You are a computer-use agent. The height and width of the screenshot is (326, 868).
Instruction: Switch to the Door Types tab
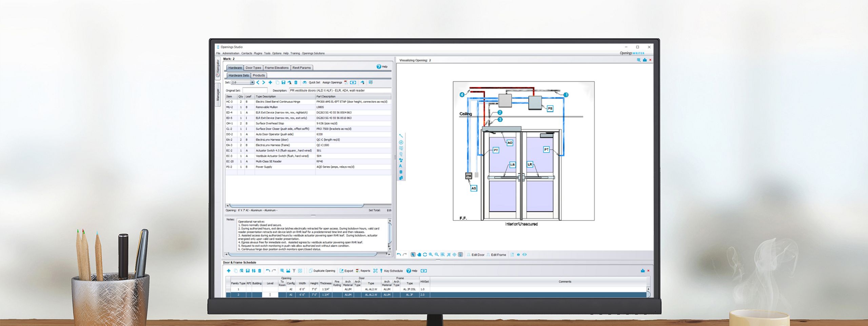pos(253,68)
